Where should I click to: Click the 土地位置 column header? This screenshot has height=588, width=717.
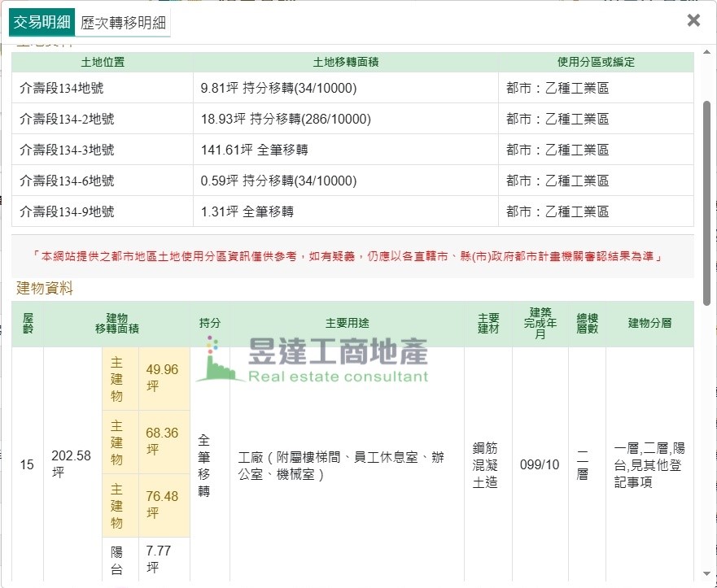pyautogui.click(x=103, y=62)
